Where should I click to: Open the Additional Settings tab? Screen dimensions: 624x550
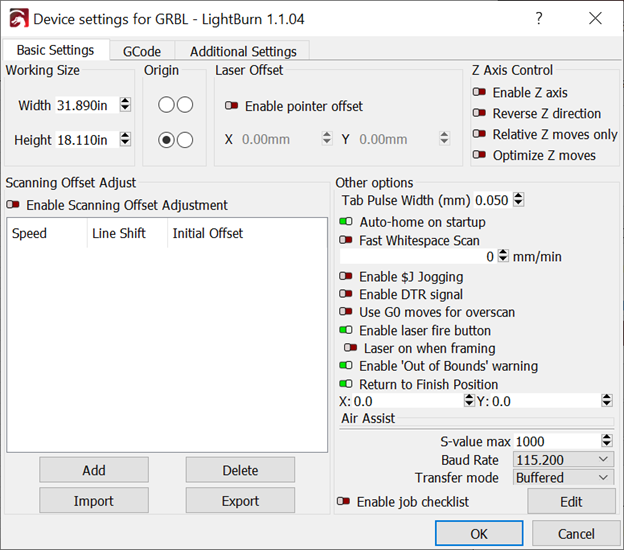pyautogui.click(x=243, y=51)
